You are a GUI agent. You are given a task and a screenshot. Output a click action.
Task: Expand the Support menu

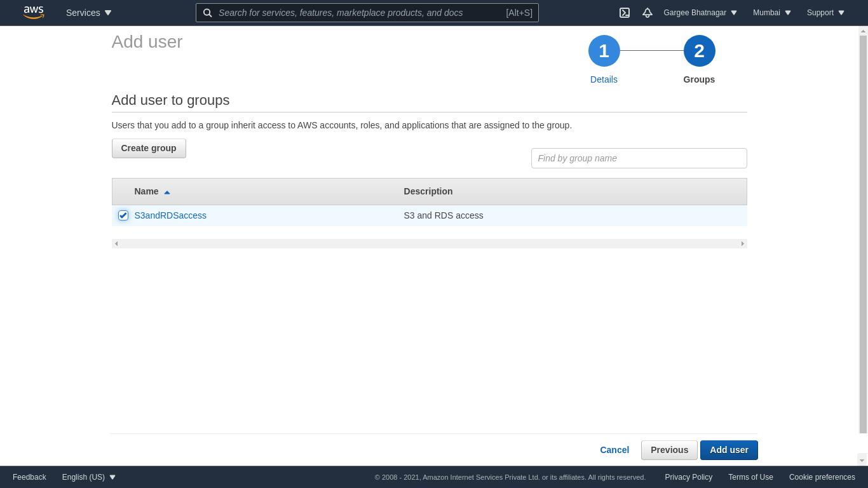coord(825,13)
